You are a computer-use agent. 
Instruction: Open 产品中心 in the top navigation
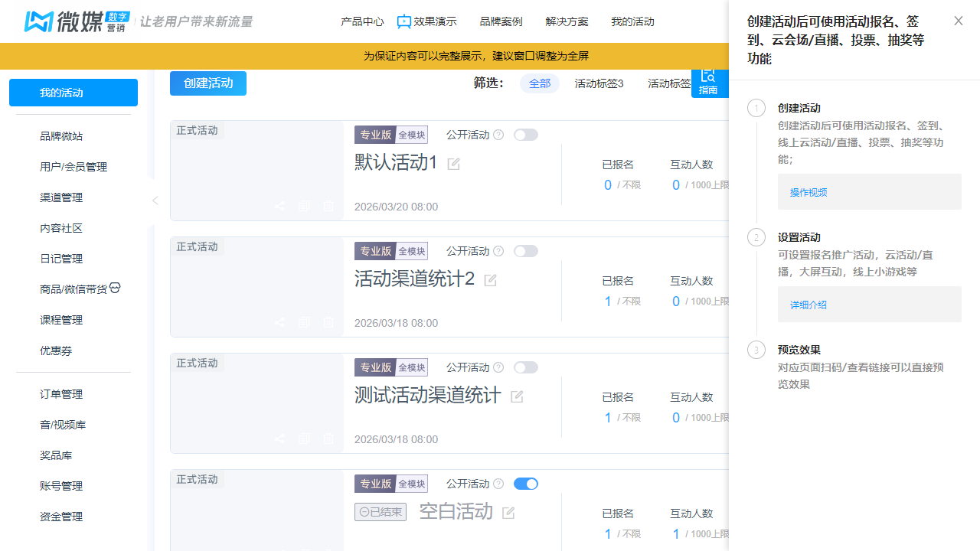click(x=362, y=21)
